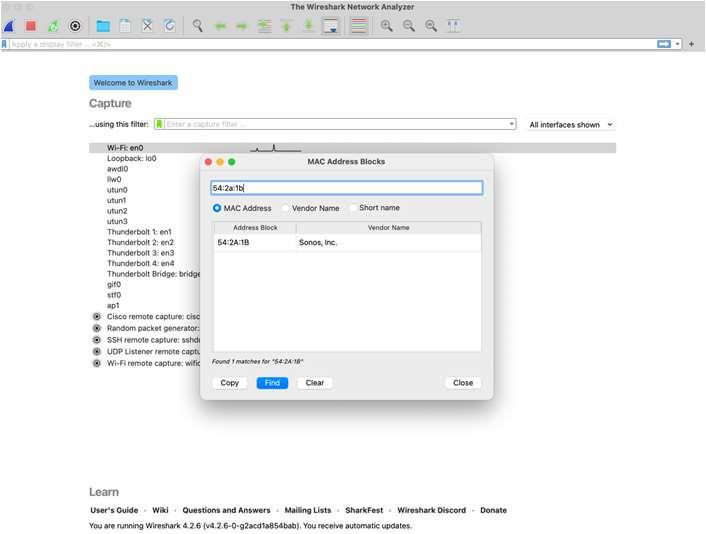Open display filter bookmark icon
Image resolution: width=706 pixels, height=534 pixels.
coord(5,44)
